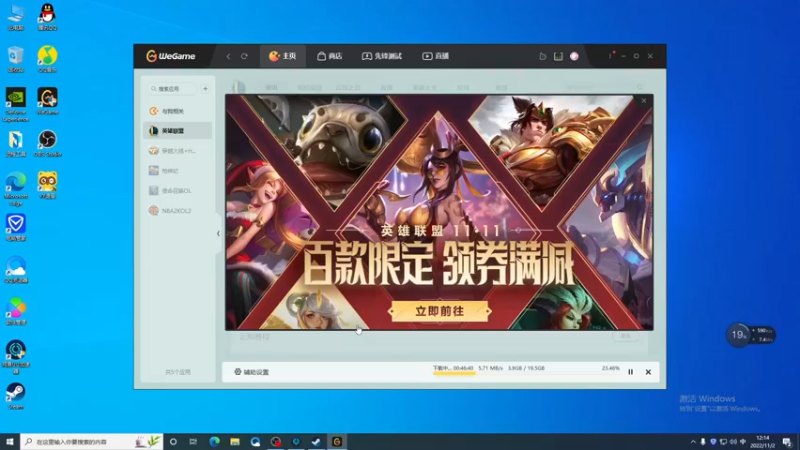Select the 穿越火线 entry in the sidebar

tap(178, 151)
